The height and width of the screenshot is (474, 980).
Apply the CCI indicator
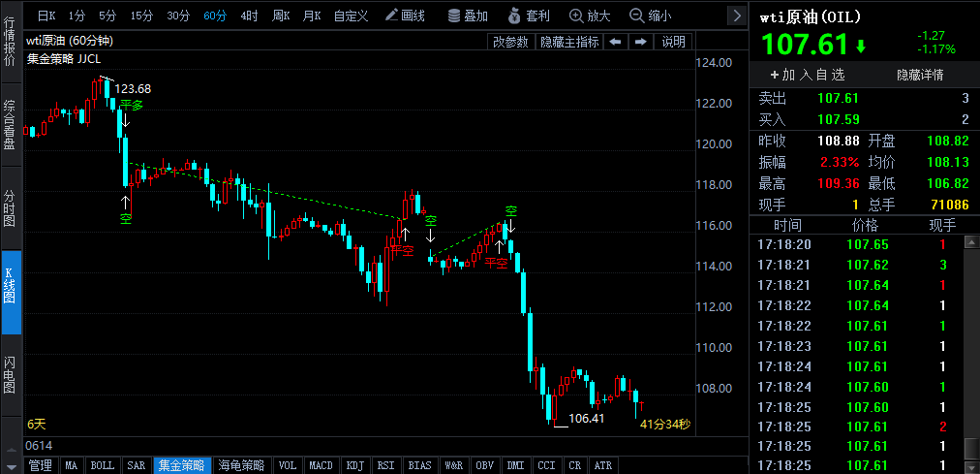coord(546,465)
